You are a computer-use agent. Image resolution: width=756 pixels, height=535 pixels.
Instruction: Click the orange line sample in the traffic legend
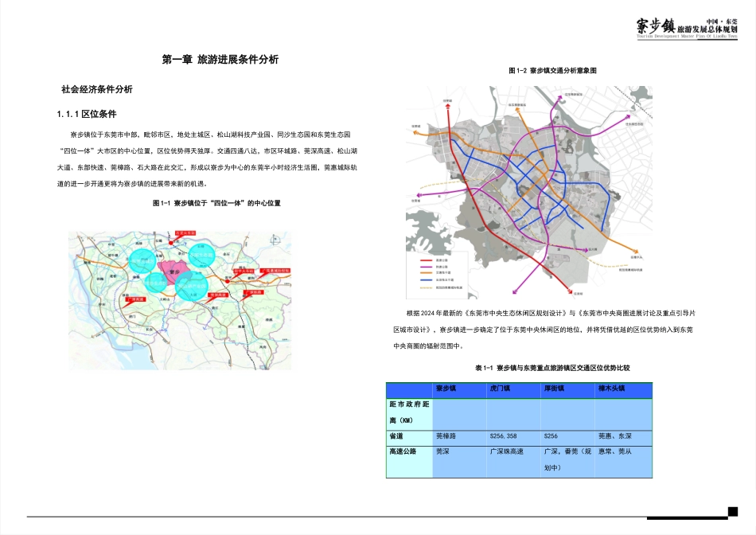(x=427, y=273)
